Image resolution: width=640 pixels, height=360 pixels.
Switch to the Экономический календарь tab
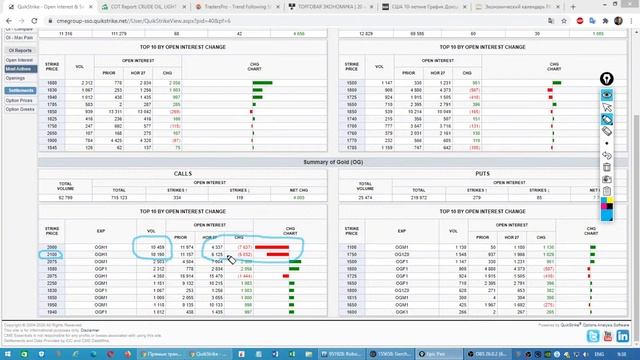pyautogui.click(x=518, y=7)
